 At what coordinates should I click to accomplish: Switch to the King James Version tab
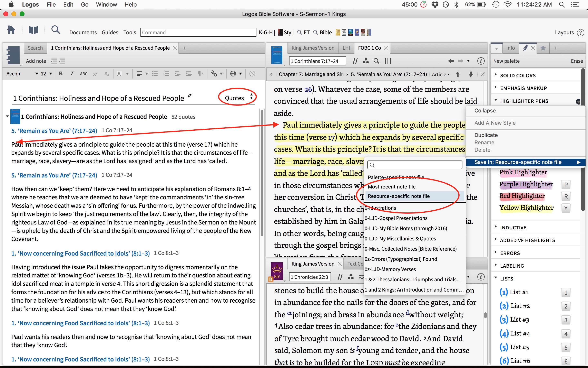click(313, 48)
